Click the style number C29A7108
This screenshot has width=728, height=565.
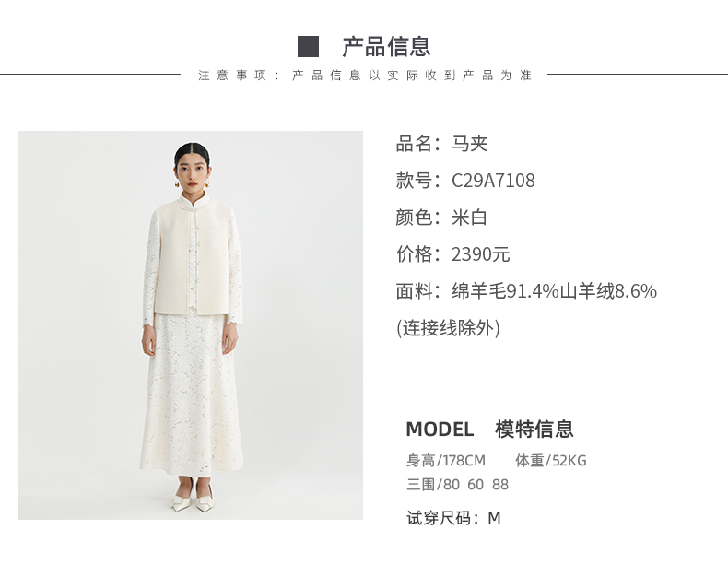pos(493,181)
